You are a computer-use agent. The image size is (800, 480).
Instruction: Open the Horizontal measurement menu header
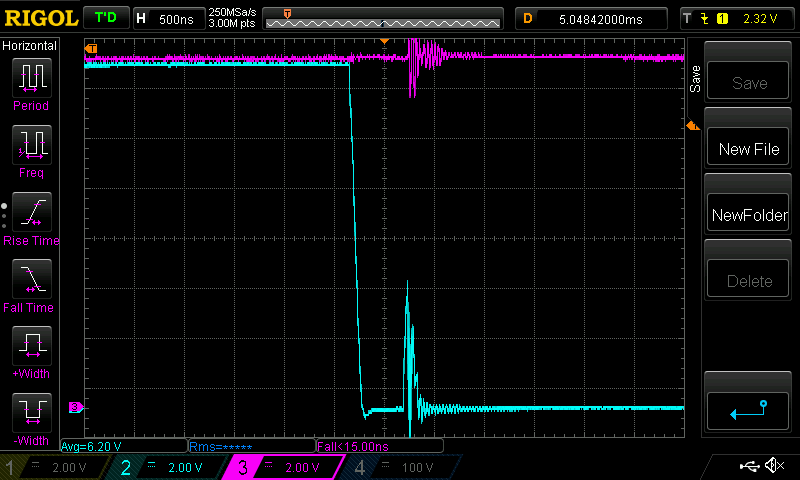30,46
